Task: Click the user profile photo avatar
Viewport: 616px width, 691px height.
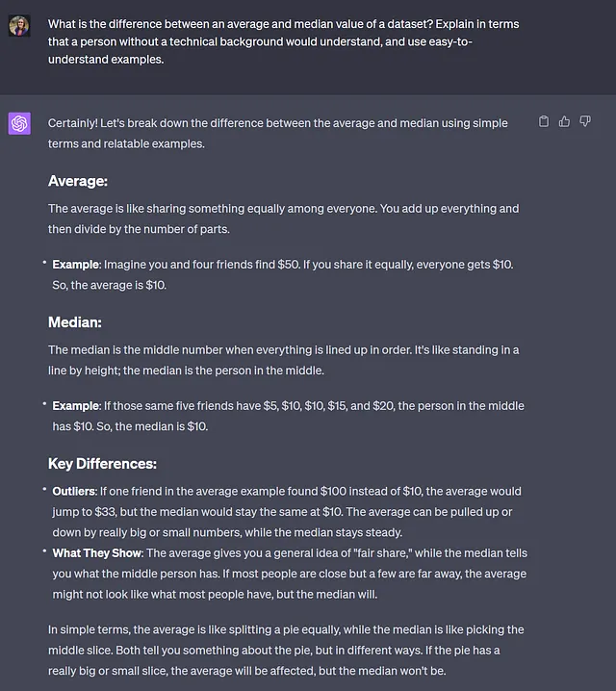Action: pos(19,26)
